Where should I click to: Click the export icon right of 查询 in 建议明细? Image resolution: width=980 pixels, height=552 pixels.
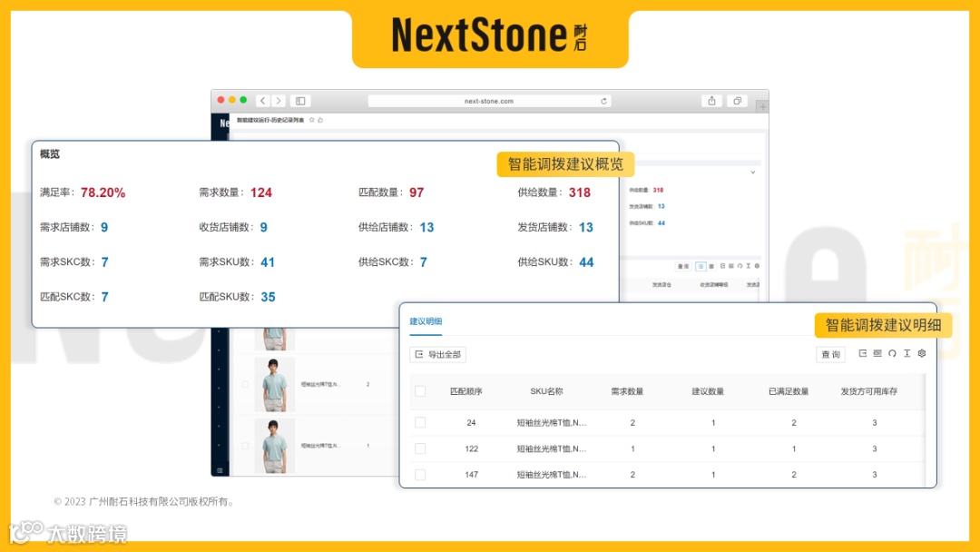[863, 353]
